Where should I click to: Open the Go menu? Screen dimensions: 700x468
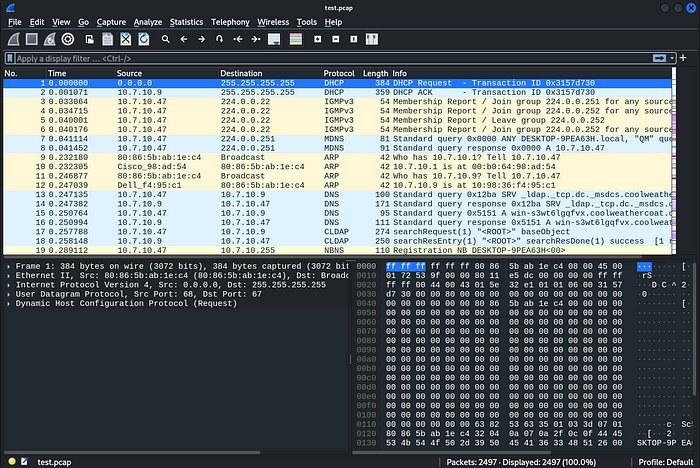coord(83,22)
